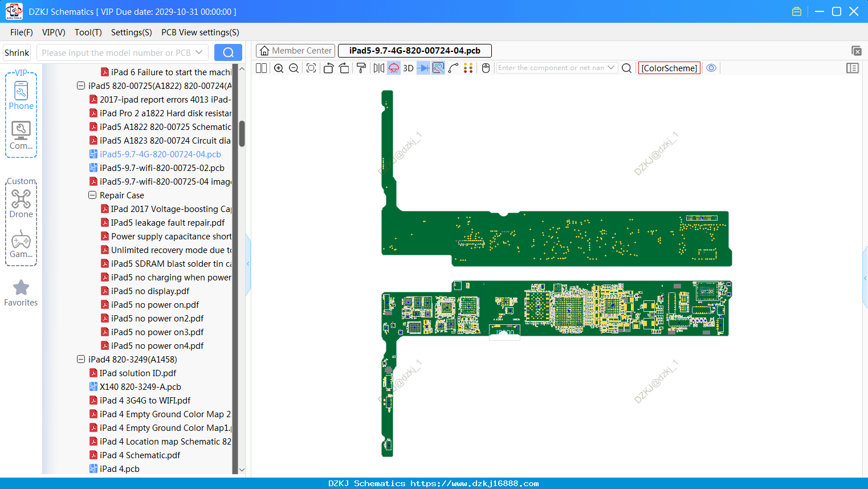Viewport: 868px width, 489px height.
Task: Rotate the board counterclockwise
Action: (328, 68)
